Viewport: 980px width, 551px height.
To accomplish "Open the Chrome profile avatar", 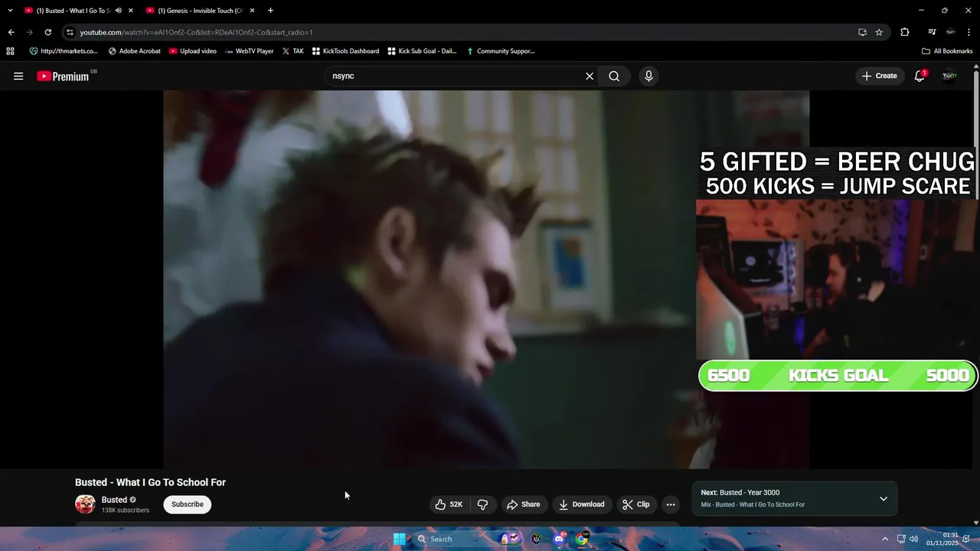I will [x=950, y=32].
